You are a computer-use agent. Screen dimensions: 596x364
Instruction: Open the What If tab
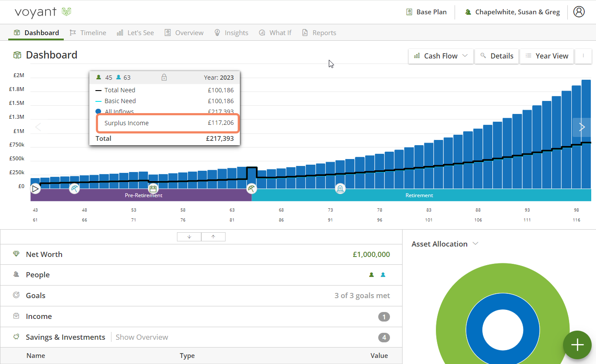275,32
